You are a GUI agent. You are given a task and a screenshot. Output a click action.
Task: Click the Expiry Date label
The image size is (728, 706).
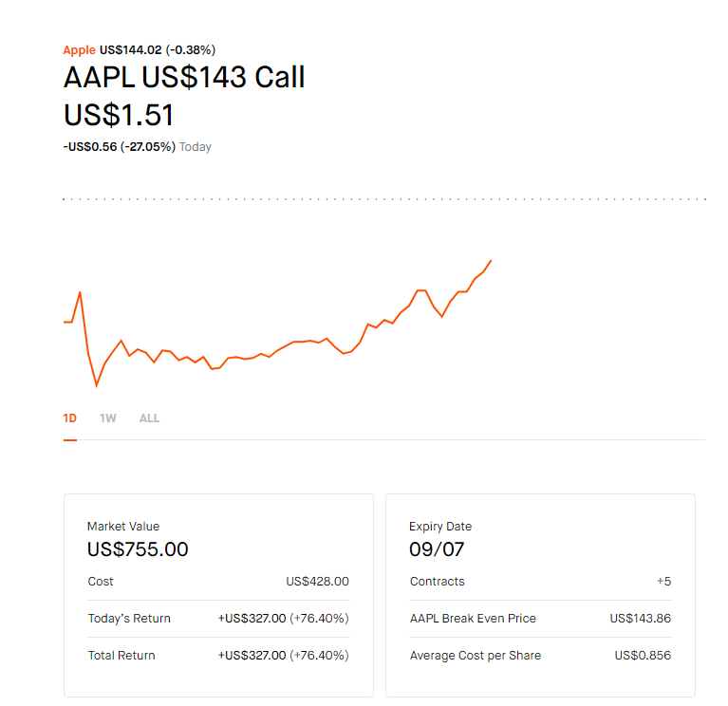[440, 527]
